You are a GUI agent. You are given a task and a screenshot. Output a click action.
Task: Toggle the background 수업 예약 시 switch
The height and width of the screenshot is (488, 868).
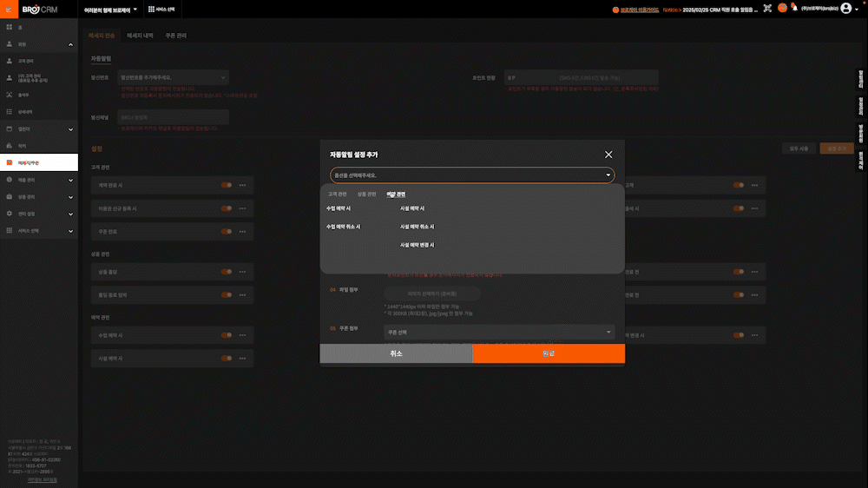(227, 335)
